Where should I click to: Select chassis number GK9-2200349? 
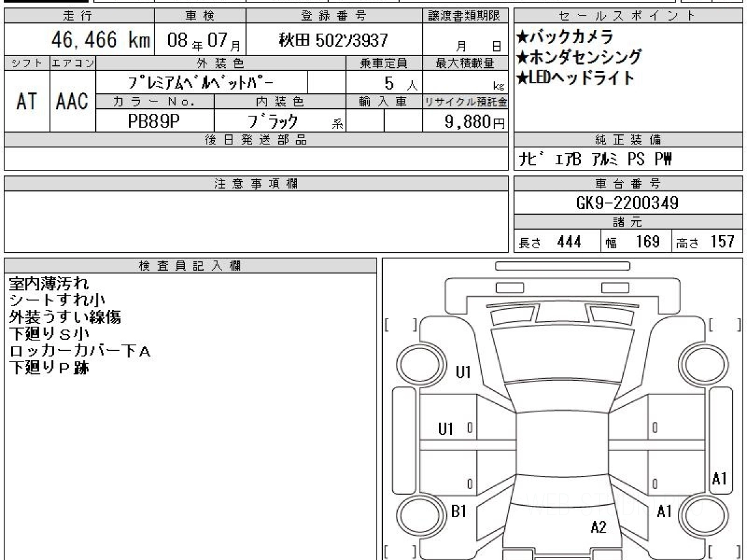627,203
